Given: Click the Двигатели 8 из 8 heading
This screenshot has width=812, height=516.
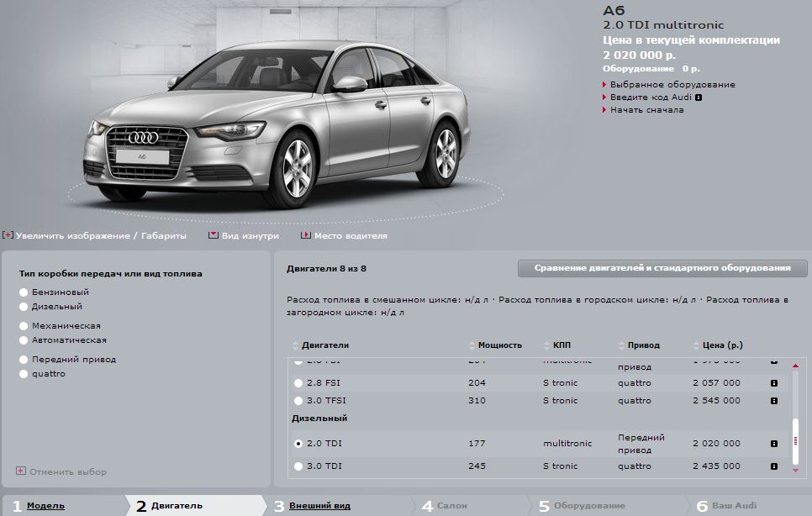Looking at the screenshot, I should [x=326, y=269].
